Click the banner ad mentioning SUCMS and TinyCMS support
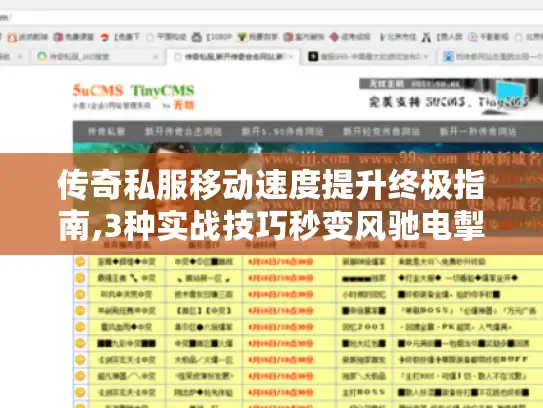The width and height of the screenshot is (543, 408). tap(450, 96)
